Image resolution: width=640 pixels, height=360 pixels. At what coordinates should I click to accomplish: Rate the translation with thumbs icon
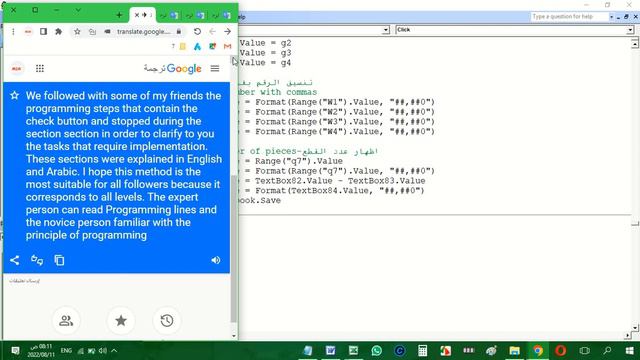coord(37,260)
